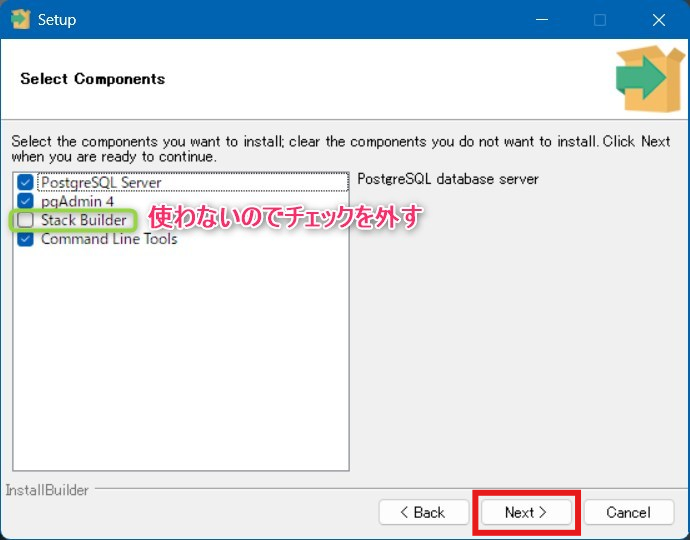Viewport: 690px width, 540px height.
Task: Uncheck the PostgreSQL Server checkbox
Action: point(25,182)
